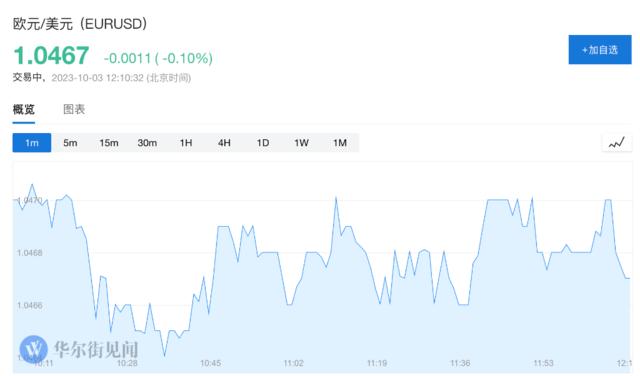This screenshot has height=376, width=640.
Task: Switch to the 5m interval
Action: [70, 143]
